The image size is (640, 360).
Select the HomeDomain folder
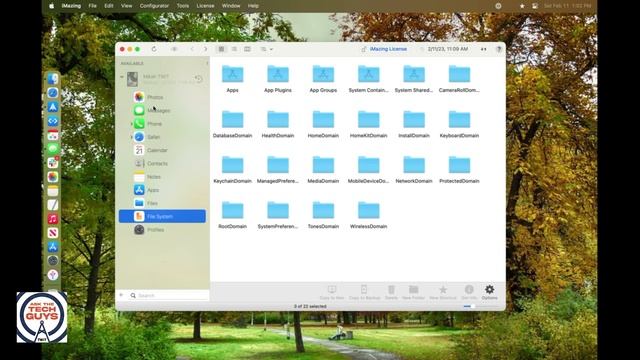[323, 120]
